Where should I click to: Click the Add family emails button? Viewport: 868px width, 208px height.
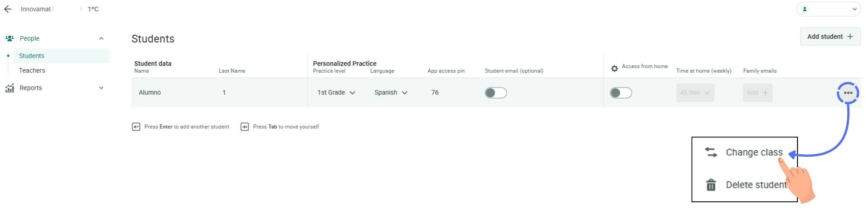coord(757,92)
